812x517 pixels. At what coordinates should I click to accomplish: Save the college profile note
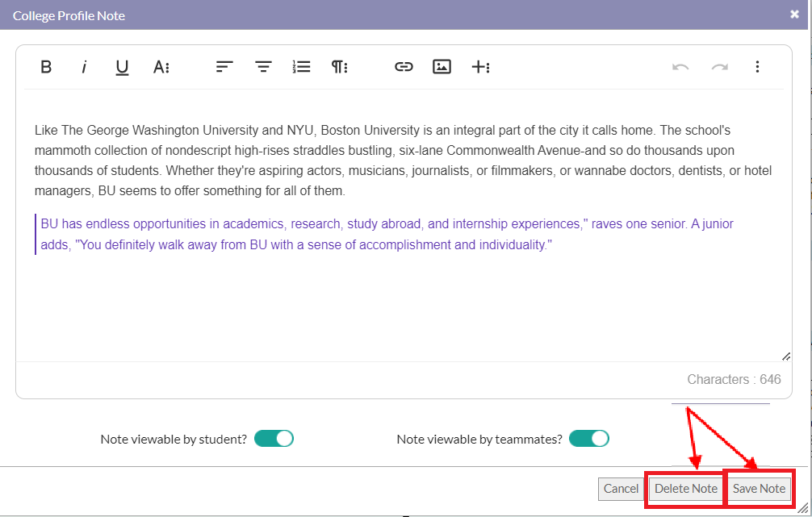tap(759, 489)
